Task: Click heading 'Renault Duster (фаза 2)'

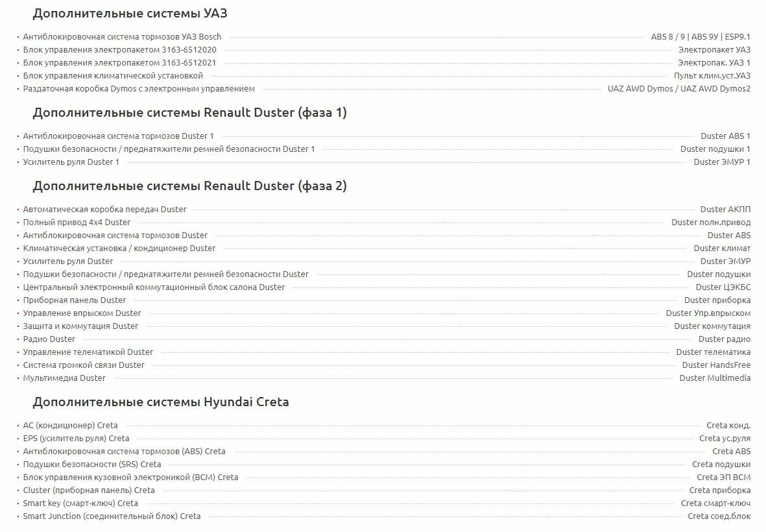Action: (189, 186)
